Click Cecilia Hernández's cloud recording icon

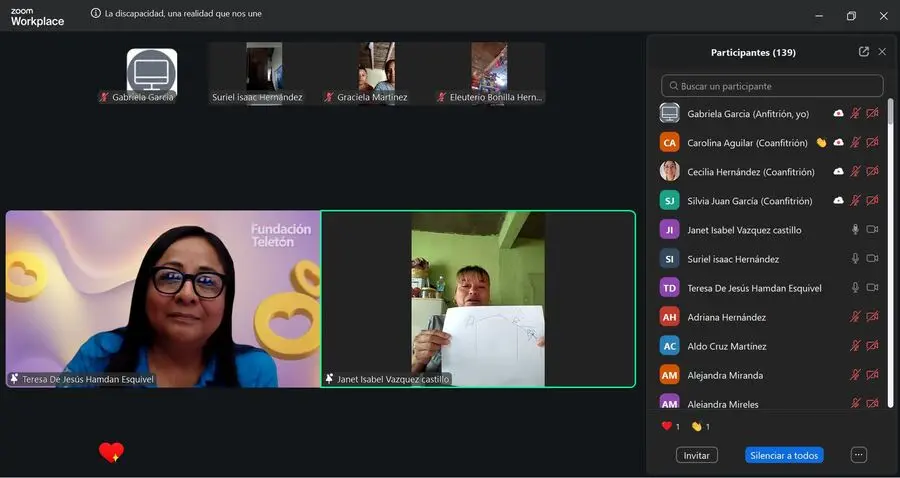coord(838,172)
